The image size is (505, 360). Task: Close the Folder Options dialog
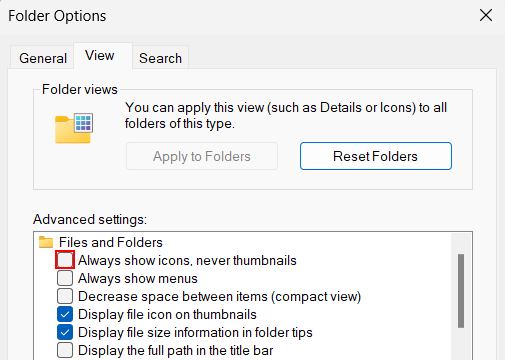coord(486,15)
